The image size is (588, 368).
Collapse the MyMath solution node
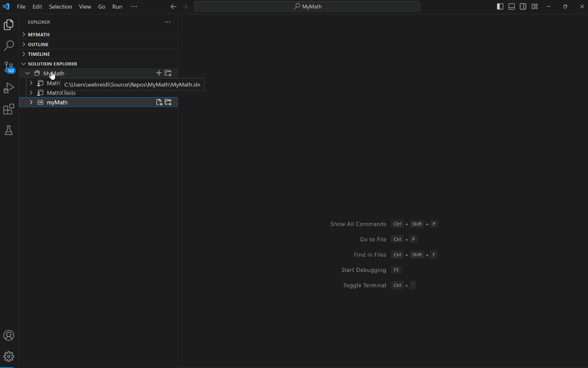point(27,73)
